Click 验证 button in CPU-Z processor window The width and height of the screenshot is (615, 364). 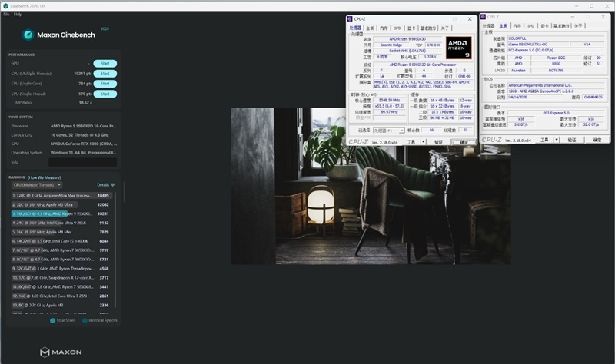coord(438,142)
